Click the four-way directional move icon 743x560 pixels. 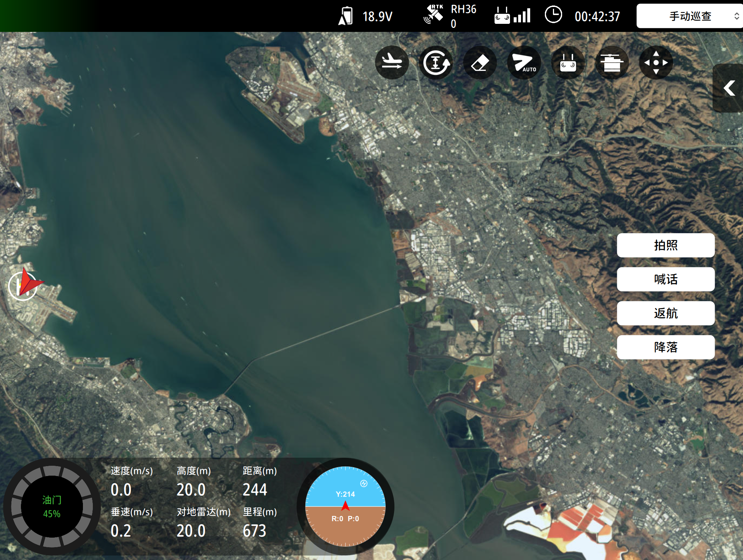tap(656, 63)
